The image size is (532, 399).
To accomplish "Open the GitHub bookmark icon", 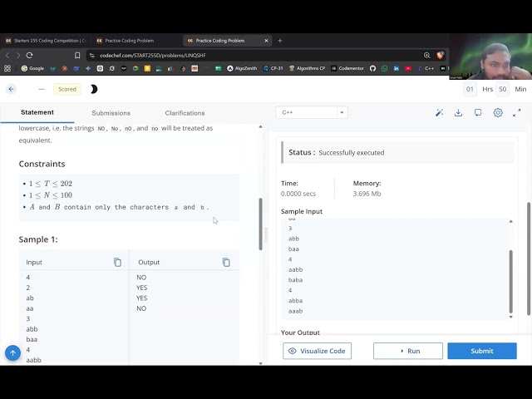I will coord(372,68).
